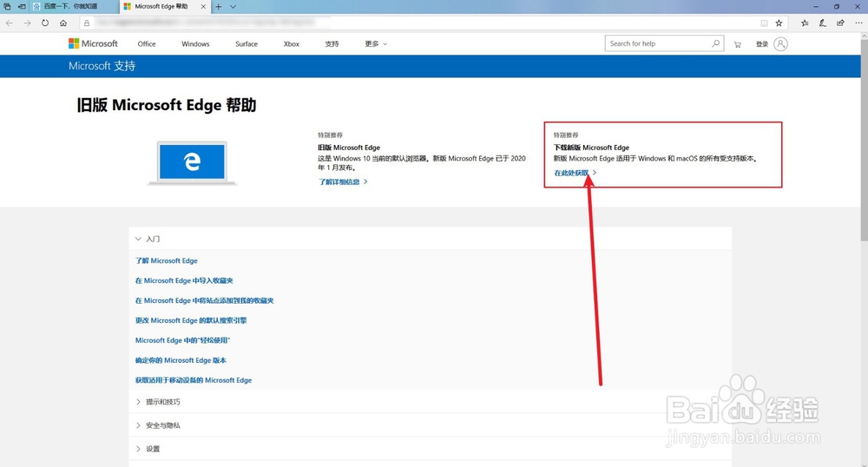Open Windows in the site navigation
Image resolution: width=868 pixels, height=467 pixels.
click(x=195, y=43)
